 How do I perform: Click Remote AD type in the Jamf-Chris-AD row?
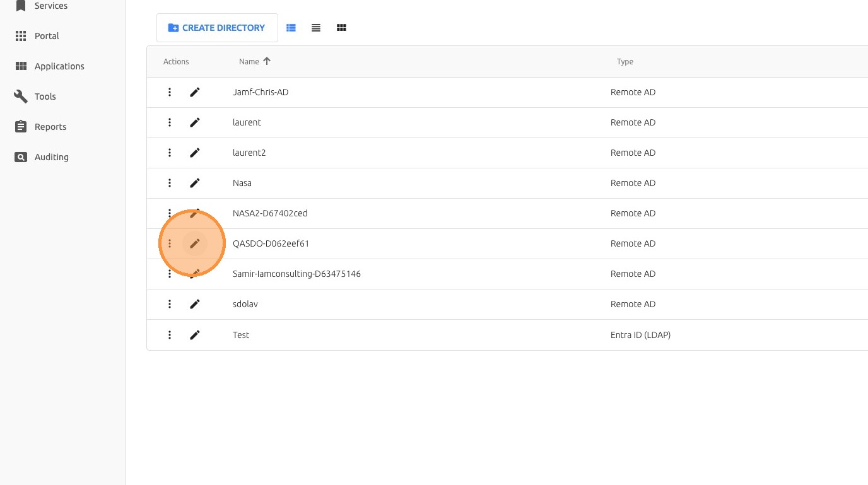tap(633, 92)
